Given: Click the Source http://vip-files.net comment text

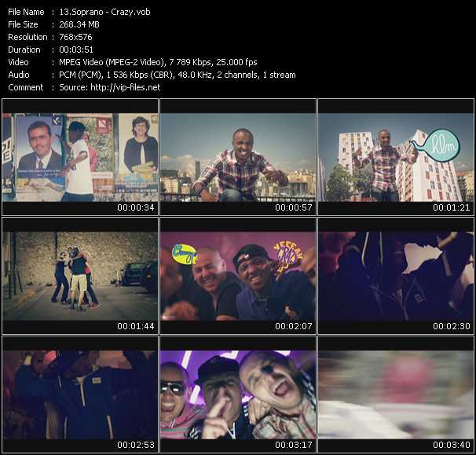Looking at the screenshot, I should coord(110,87).
